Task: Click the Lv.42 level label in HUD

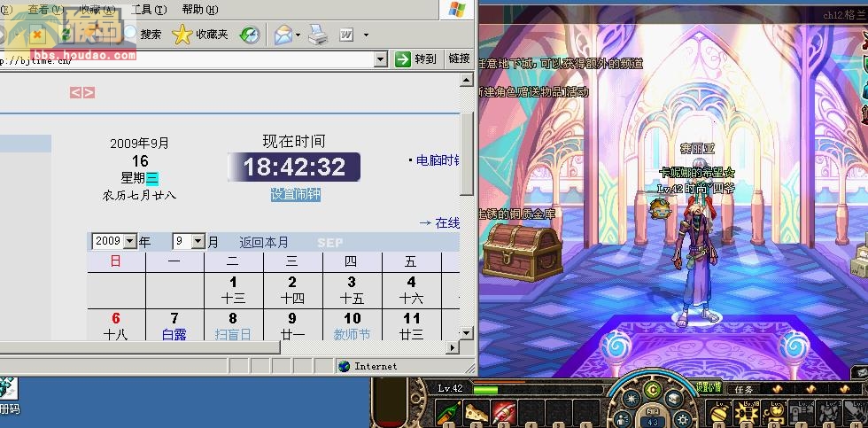Action: pyautogui.click(x=450, y=388)
